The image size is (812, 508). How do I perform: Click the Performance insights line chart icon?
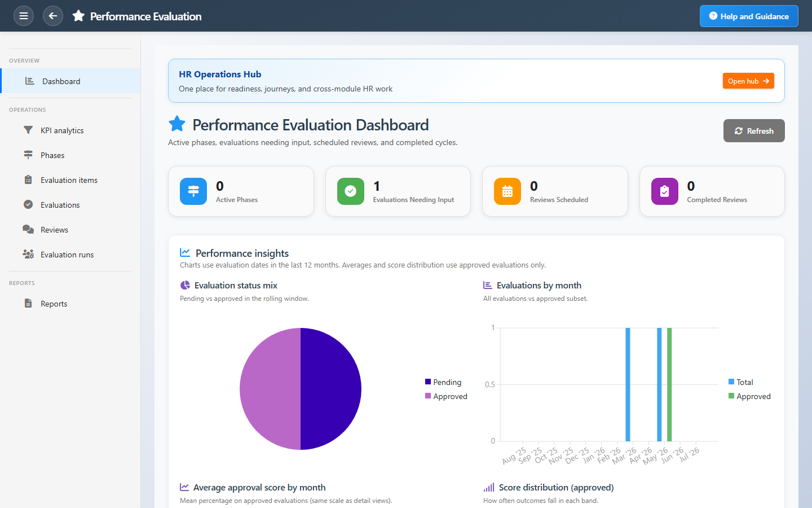click(185, 252)
